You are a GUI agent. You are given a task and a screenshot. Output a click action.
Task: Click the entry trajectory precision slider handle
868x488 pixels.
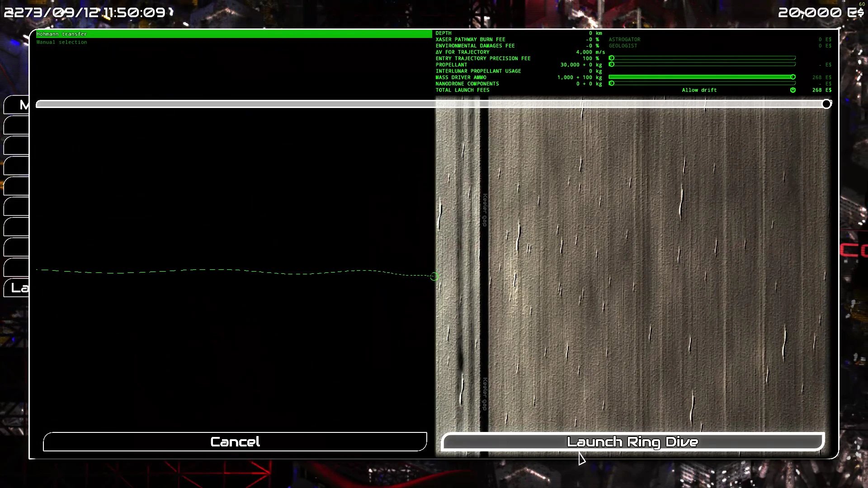coord(612,58)
